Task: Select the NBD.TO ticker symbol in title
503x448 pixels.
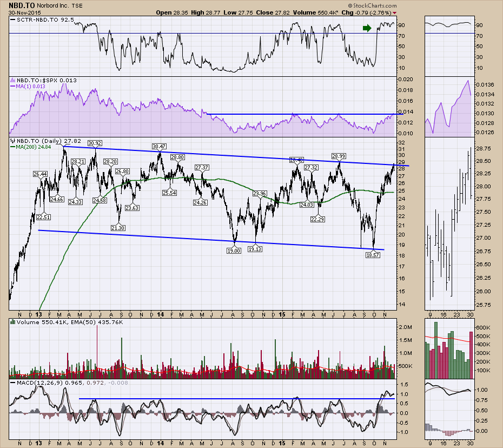Action: (x=22, y=5)
